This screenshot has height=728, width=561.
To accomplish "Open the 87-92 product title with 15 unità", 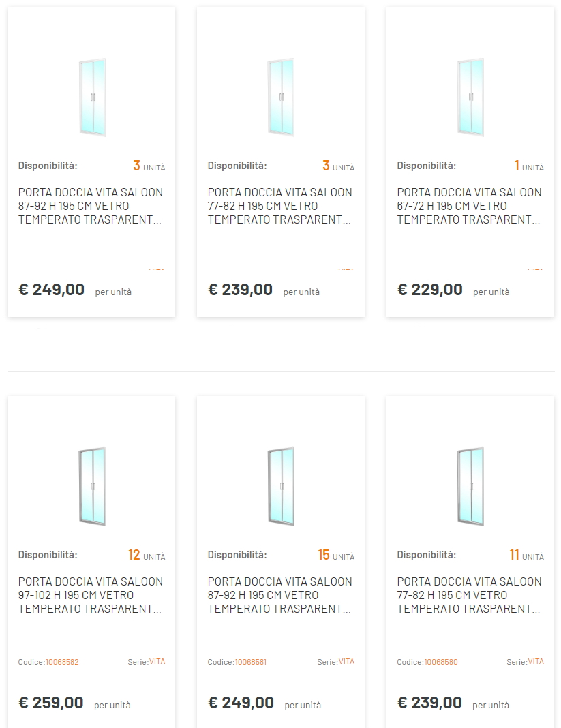I will pos(279,595).
